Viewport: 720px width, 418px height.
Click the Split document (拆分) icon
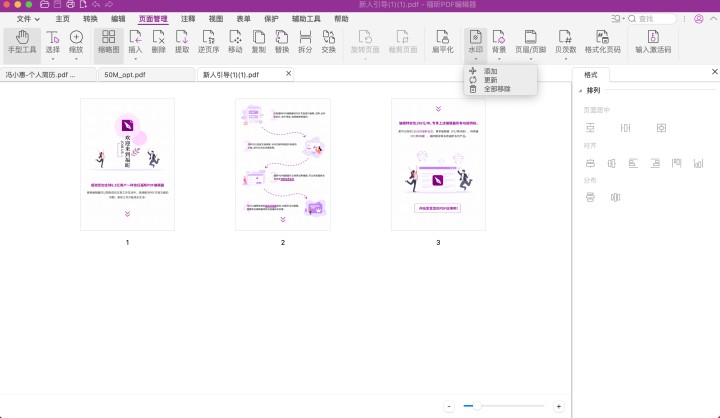click(305, 41)
